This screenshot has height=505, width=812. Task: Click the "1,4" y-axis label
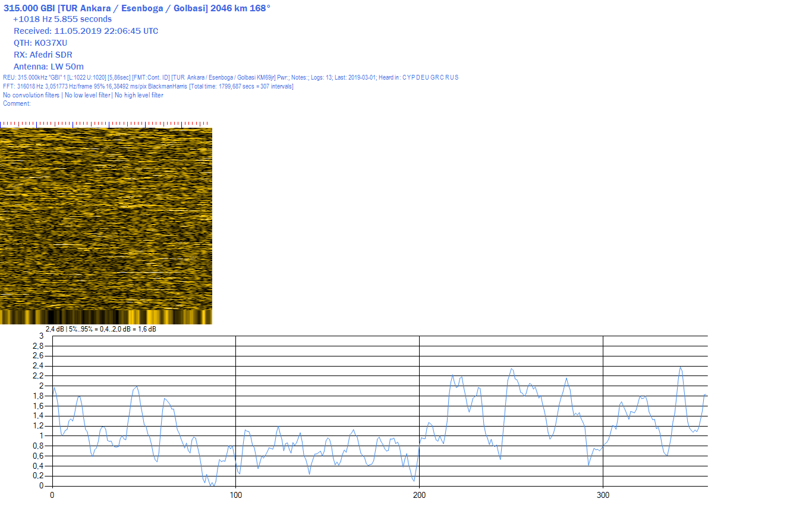coord(38,416)
